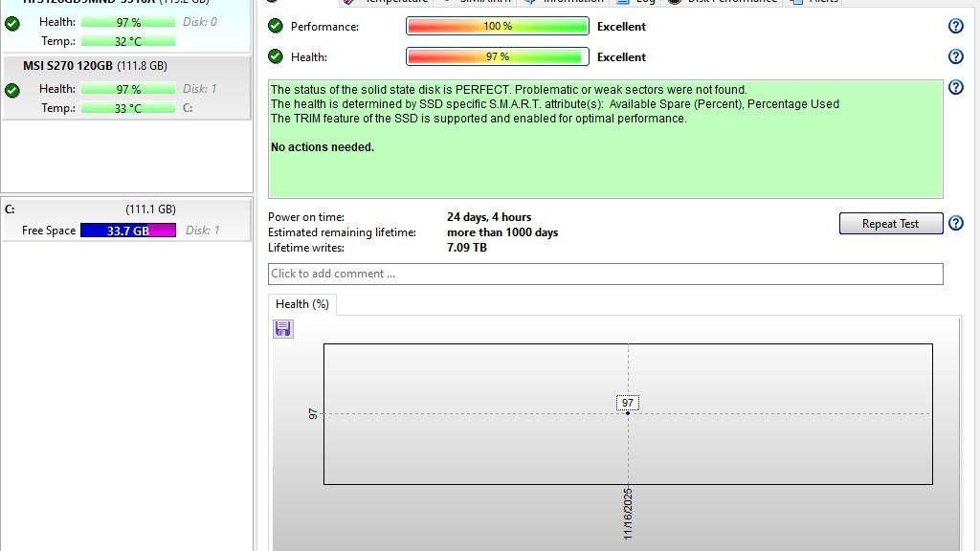The width and height of the screenshot is (980, 551).
Task: Select the MSI S270 120GB disk entry
Action: click(95, 66)
